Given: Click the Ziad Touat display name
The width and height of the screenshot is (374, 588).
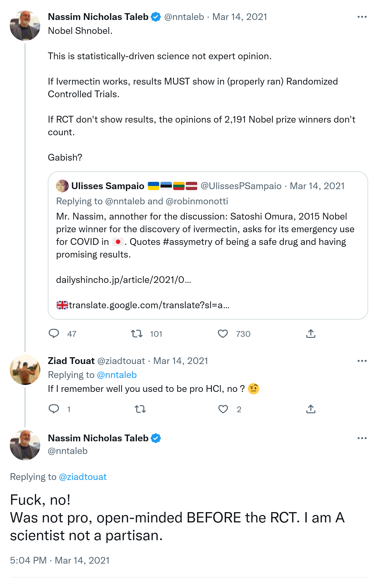Looking at the screenshot, I should (x=71, y=361).
